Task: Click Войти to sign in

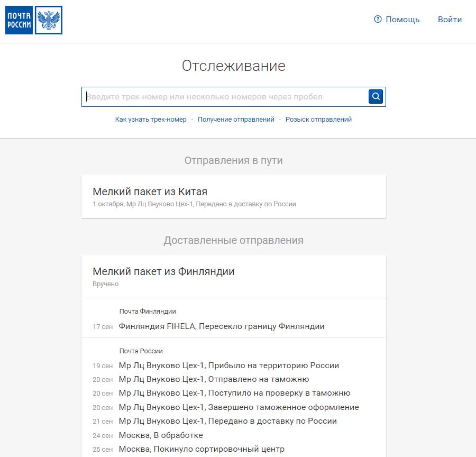Action: click(x=450, y=20)
